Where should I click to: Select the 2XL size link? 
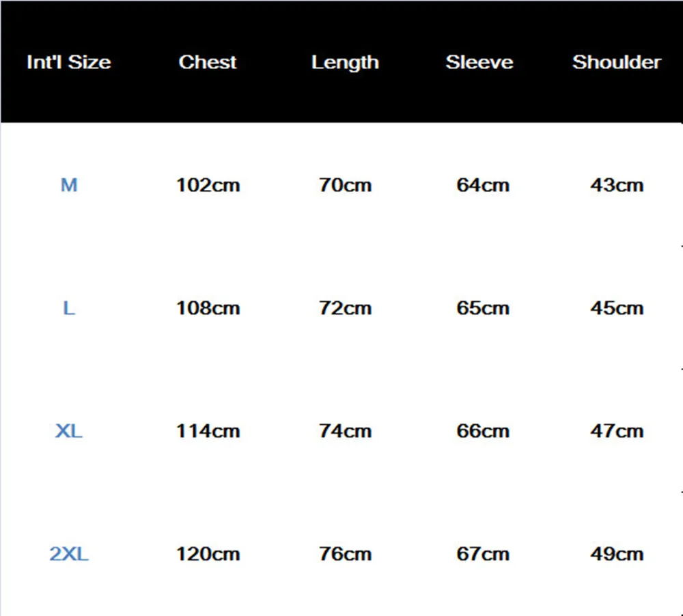[69, 554]
